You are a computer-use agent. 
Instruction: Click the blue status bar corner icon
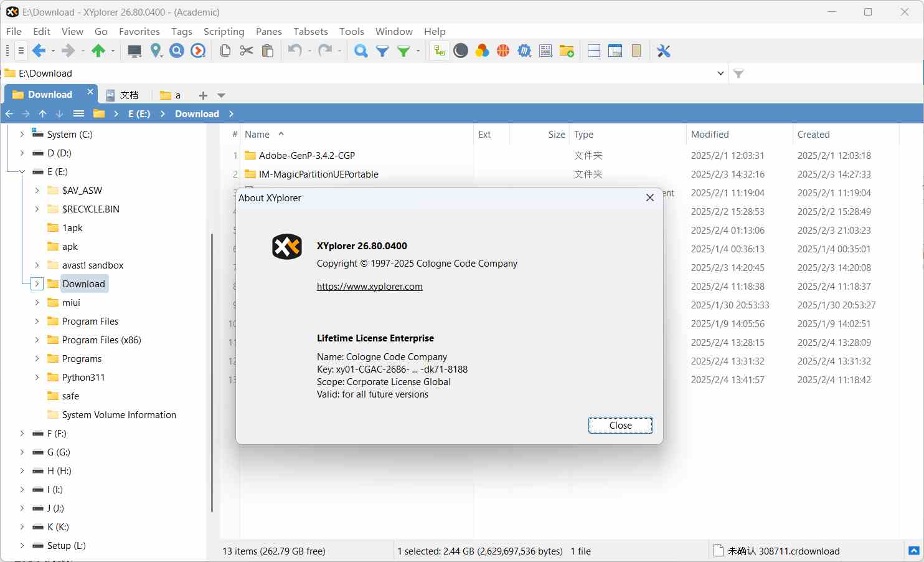click(x=913, y=551)
